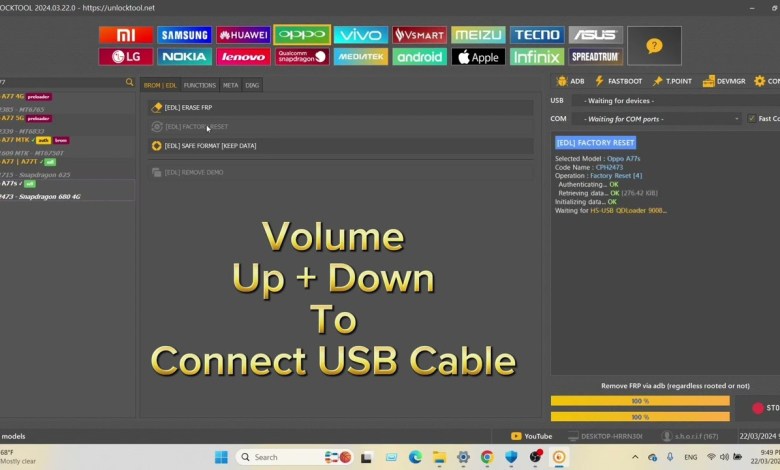
Task: Run [EDL] SAFE FORMAT [KEEP DATA]
Action: pos(341,146)
